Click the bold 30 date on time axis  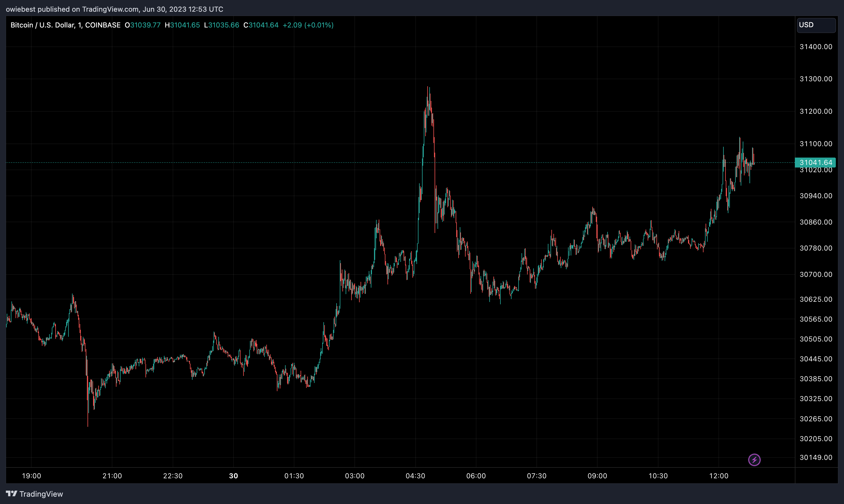point(234,476)
